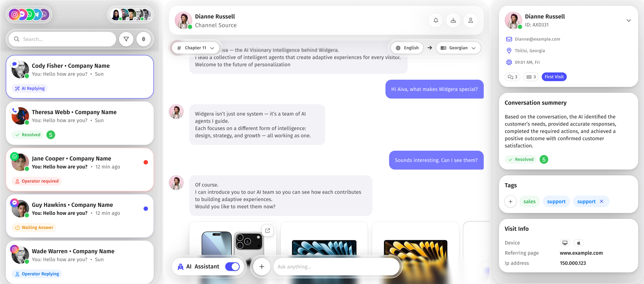Click the sort arrows icon beside search
The height and width of the screenshot is (284, 644).
[x=144, y=39]
